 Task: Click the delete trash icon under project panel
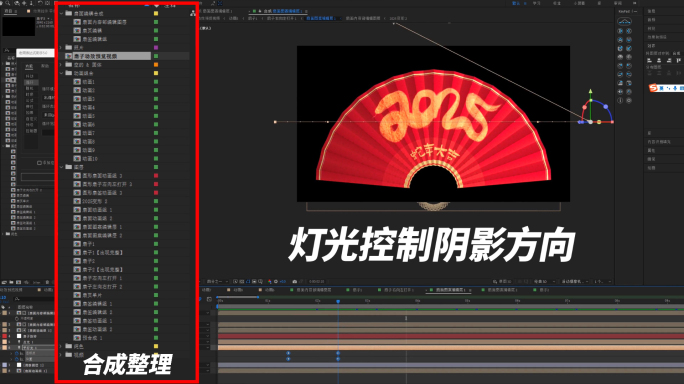coord(48,282)
